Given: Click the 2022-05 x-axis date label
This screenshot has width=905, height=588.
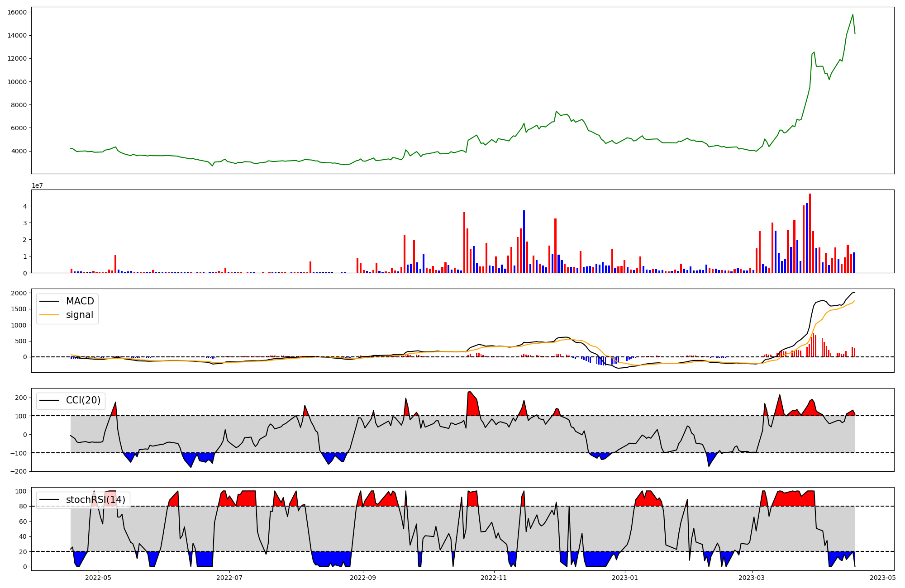Looking at the screenshot, I should tap(98, 578).
